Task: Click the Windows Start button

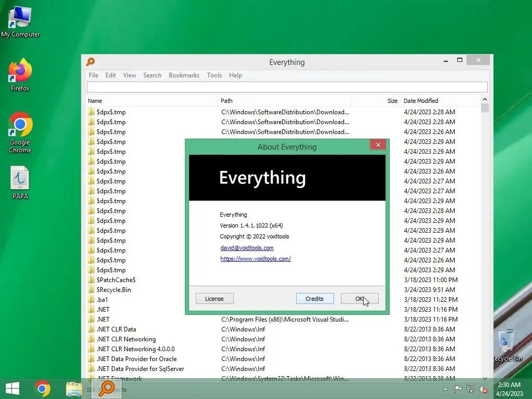Action: click(x=12, y=389)
